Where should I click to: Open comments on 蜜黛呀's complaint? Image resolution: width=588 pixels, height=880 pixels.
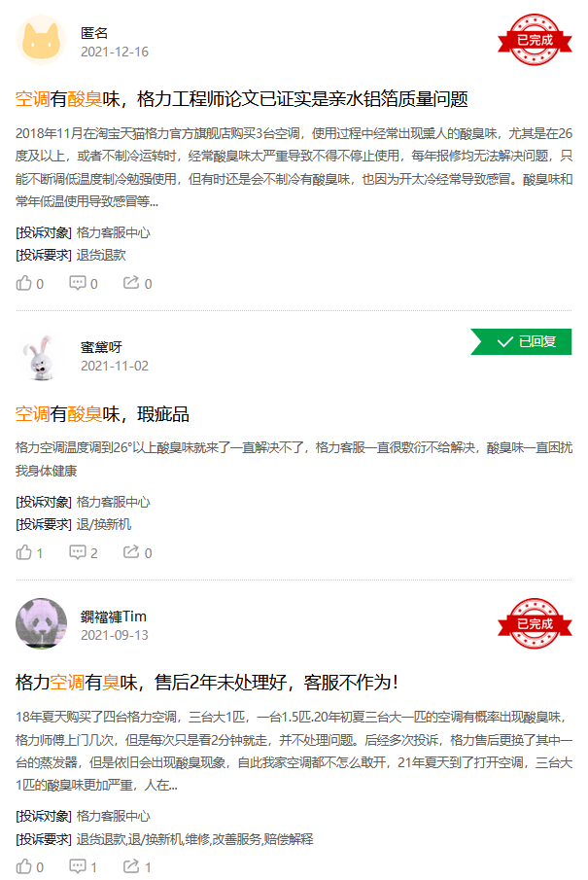pyautogui.click(x=83, y=553)
